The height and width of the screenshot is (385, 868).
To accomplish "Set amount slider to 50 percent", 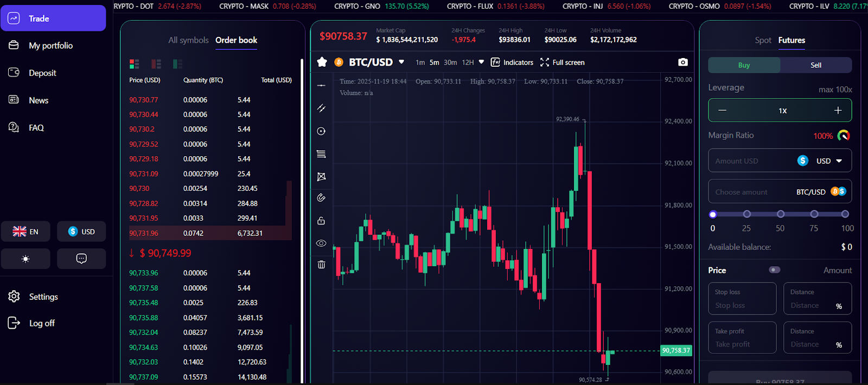I will click(x=780, y=214).
